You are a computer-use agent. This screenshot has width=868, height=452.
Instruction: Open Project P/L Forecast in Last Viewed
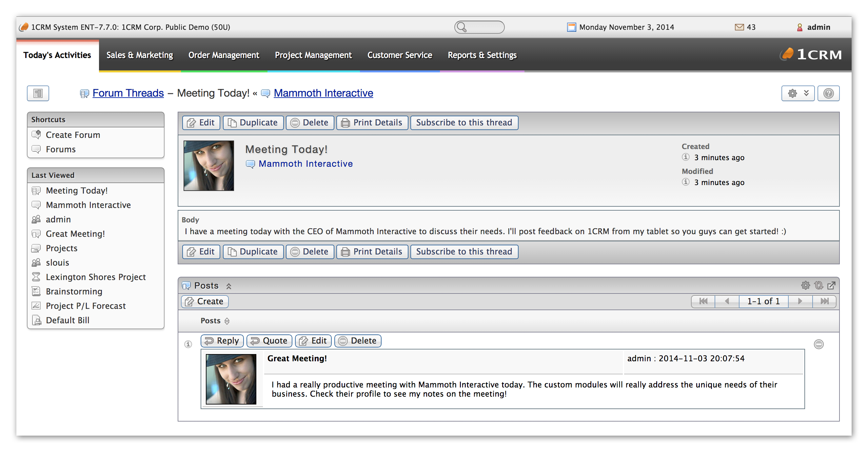coord(86,306)
